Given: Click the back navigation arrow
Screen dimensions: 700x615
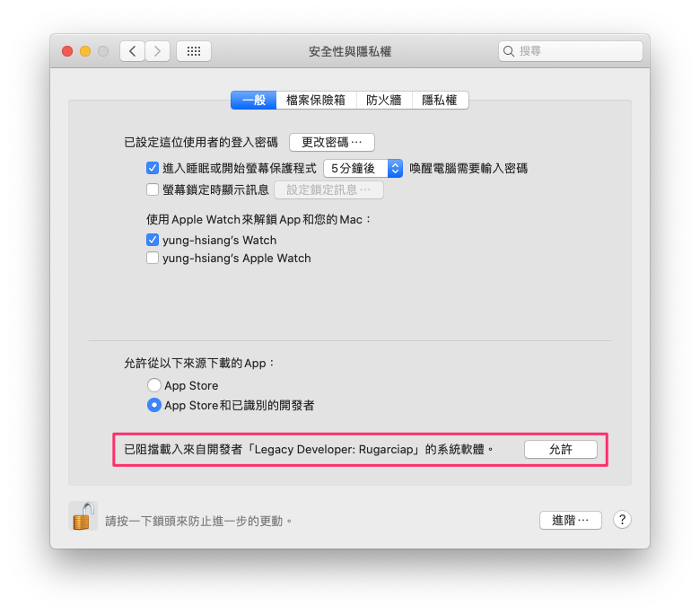Looking at the screenshot, I should point(132,51).
